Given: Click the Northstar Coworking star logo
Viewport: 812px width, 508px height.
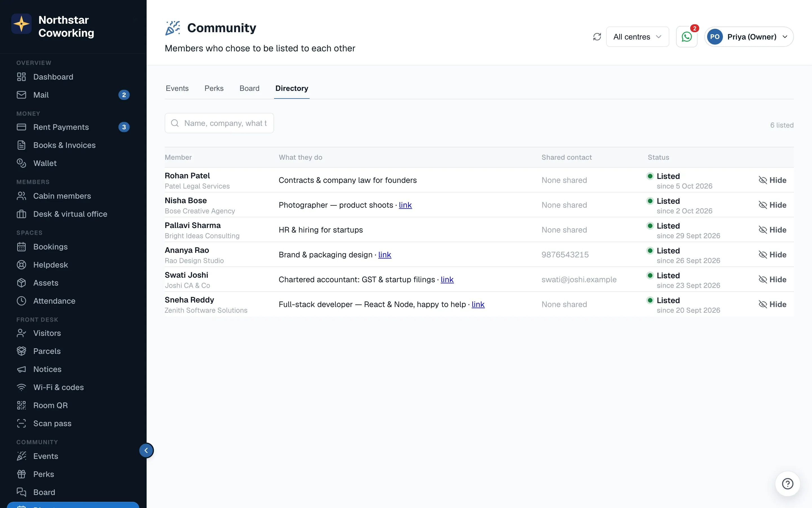Looking at the screenshot, I should coord(21,24).
